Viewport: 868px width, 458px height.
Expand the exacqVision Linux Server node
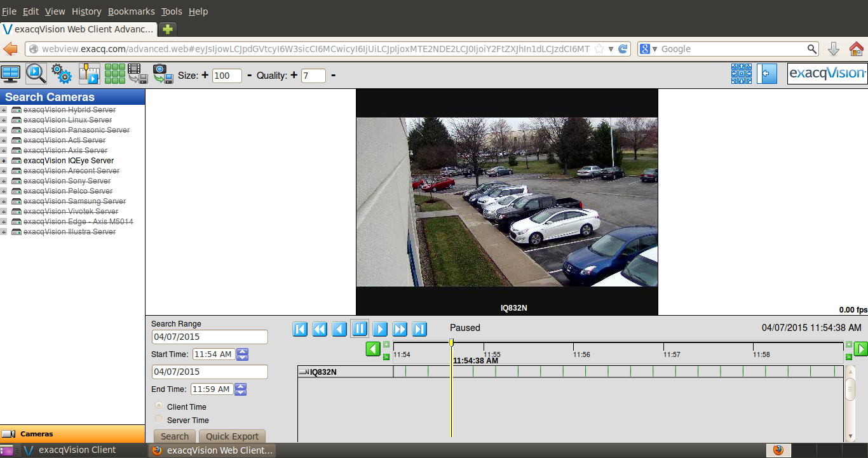coord(4,120)
